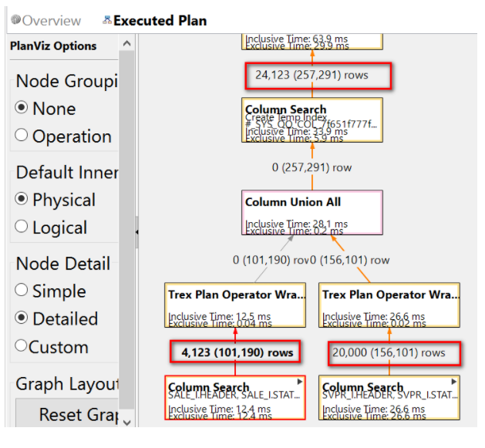The width and height of the screenshot is (485, 448).
Task: Collapse the PlanViz Options side panel handle
Action: pos(136,232)
